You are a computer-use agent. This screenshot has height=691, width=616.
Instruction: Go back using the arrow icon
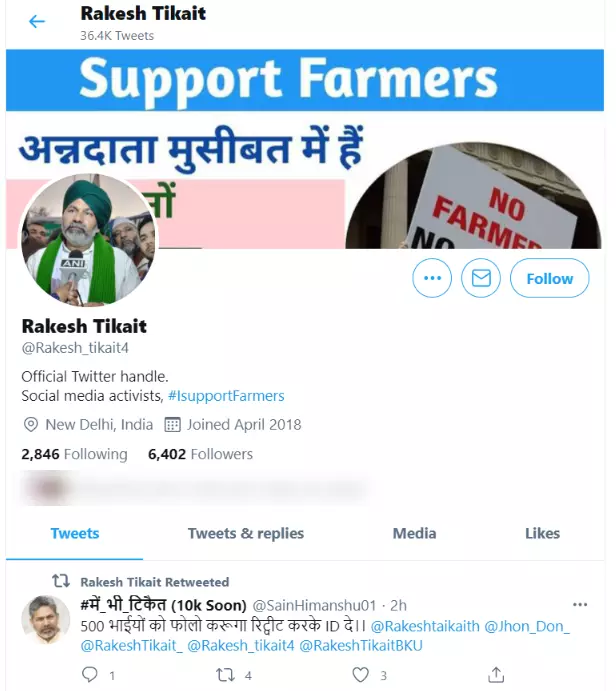coord(37,21)
